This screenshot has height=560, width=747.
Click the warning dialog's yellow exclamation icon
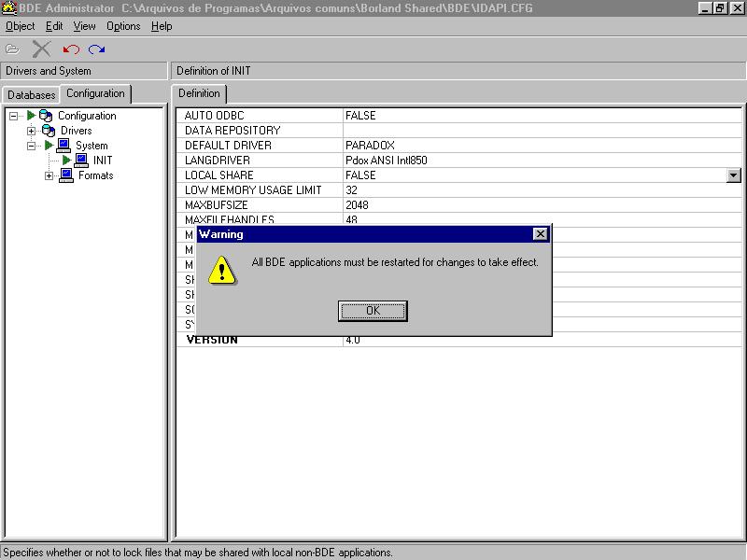(221, 271)
